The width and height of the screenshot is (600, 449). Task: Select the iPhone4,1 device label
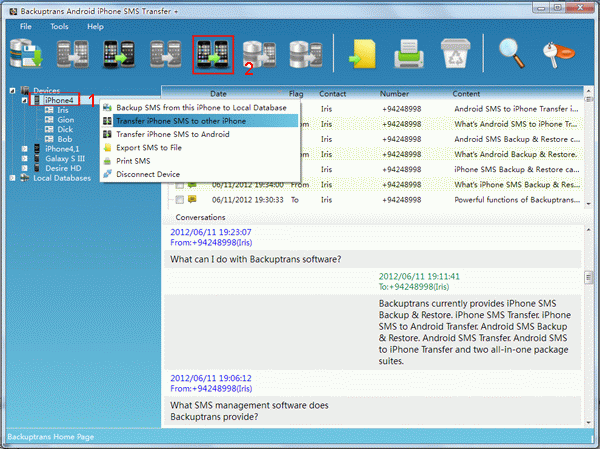[x=62, y=149]
